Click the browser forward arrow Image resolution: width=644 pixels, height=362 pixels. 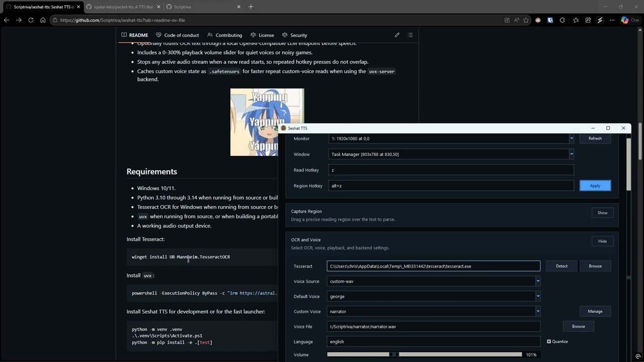19,20
